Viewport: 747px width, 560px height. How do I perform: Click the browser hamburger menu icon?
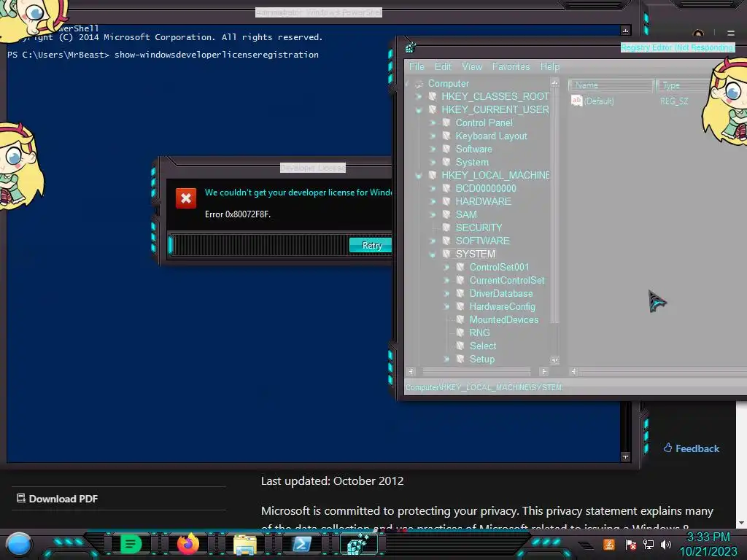point(731,34)
